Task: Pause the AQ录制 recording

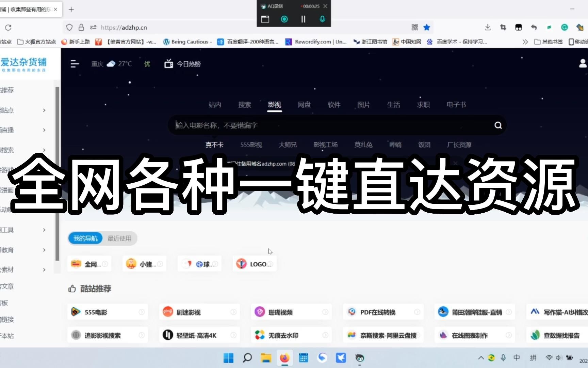Action: [x=303, y=19]
